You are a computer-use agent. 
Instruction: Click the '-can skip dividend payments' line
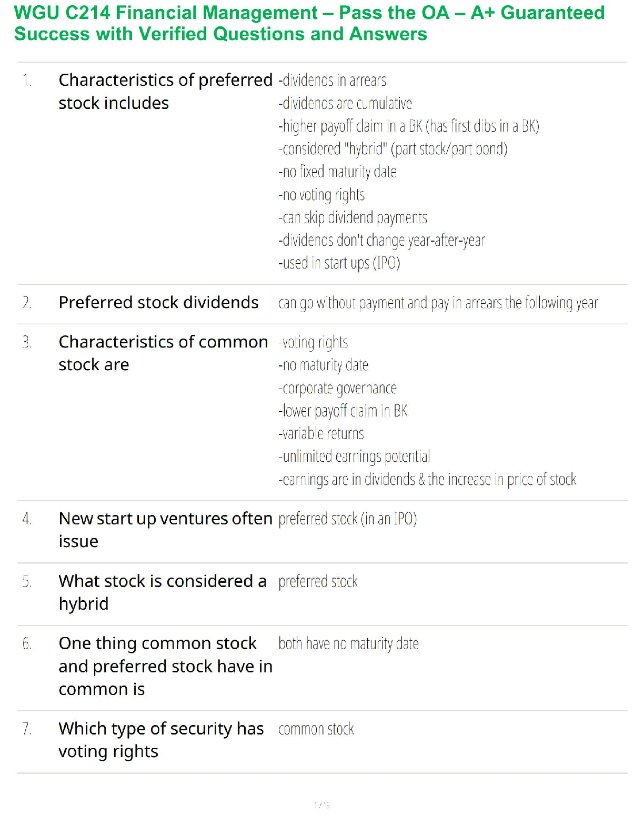coord(353,217)
